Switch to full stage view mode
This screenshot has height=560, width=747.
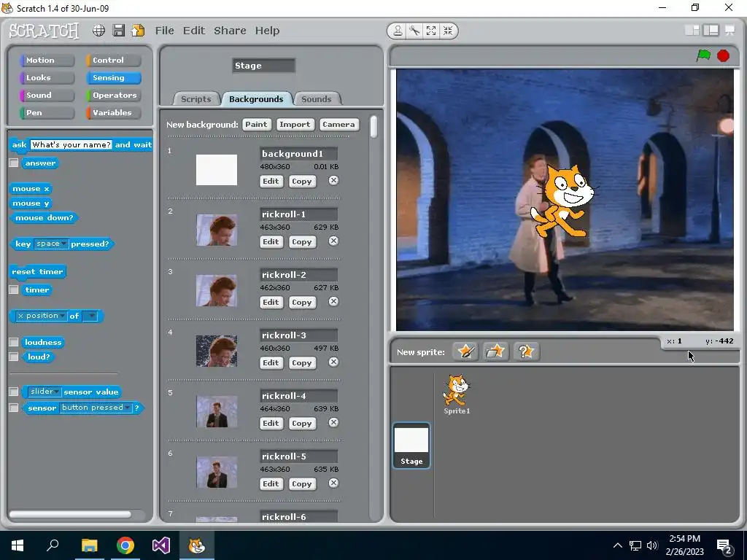pyautogui.click(x=711, y=31)
